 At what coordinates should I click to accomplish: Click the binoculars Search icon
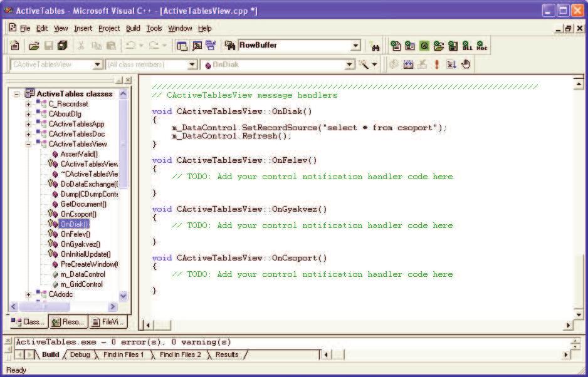pos(375,46)
